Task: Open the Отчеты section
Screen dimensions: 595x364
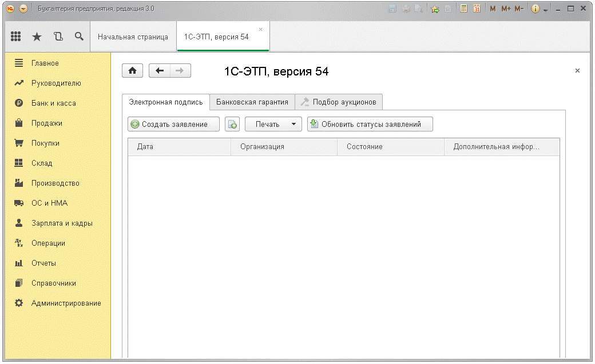Action: point(58,263)
